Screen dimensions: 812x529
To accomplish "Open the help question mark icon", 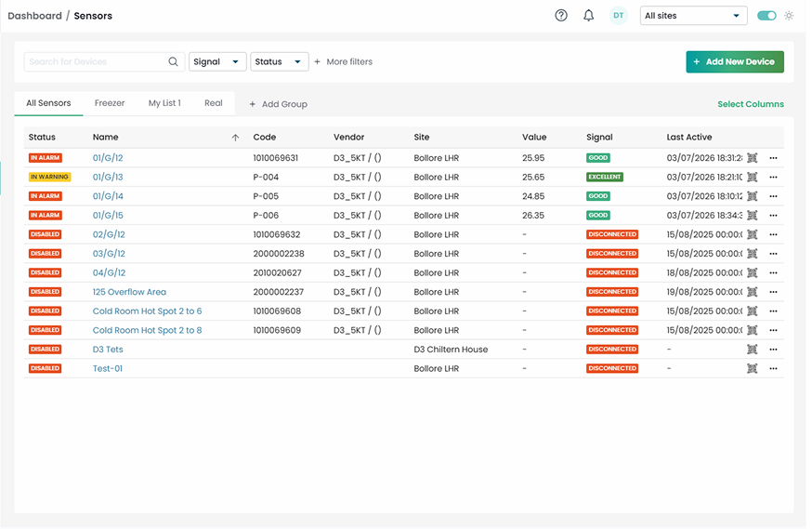I will [x=561, y=16].
